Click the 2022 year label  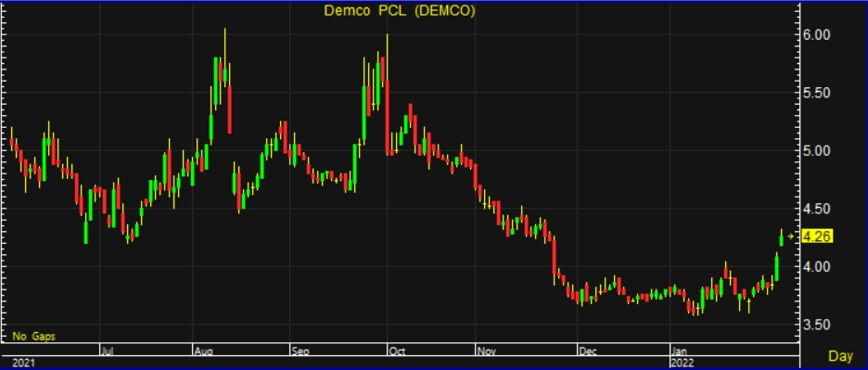tap(681, 363)
